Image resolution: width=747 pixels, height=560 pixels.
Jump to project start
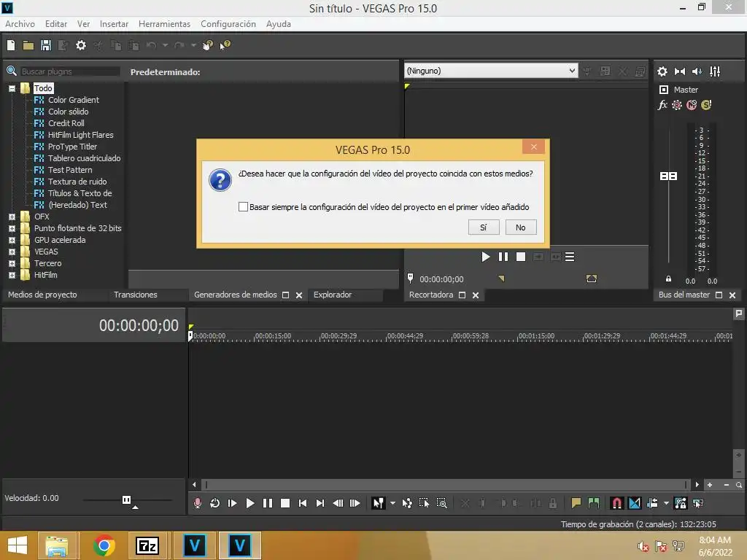303,503
